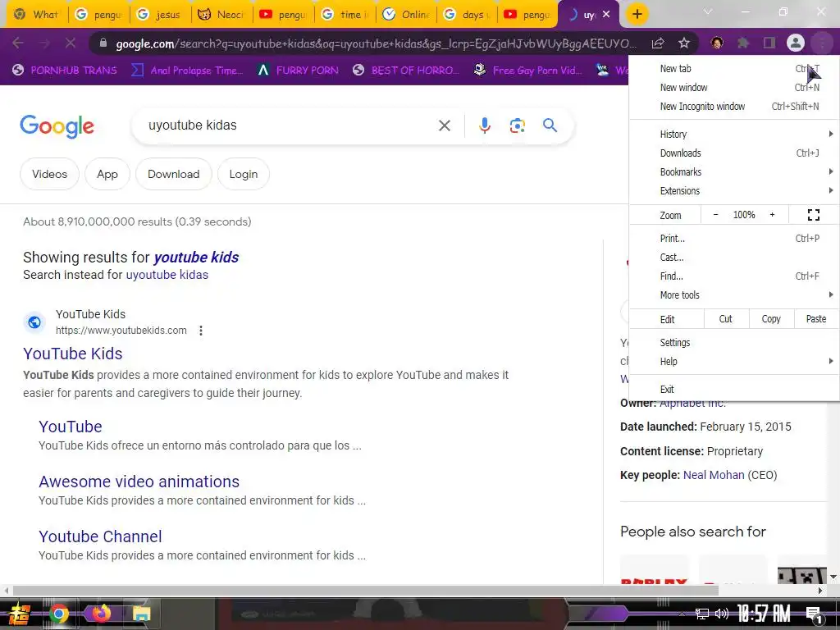Switch to the 'days' Google tab

point(467,15)
